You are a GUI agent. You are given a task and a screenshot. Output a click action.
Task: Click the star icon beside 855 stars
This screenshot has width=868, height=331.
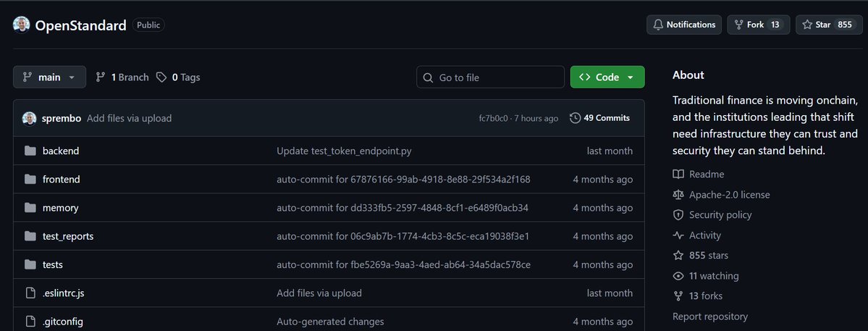[x=678, y=255]
